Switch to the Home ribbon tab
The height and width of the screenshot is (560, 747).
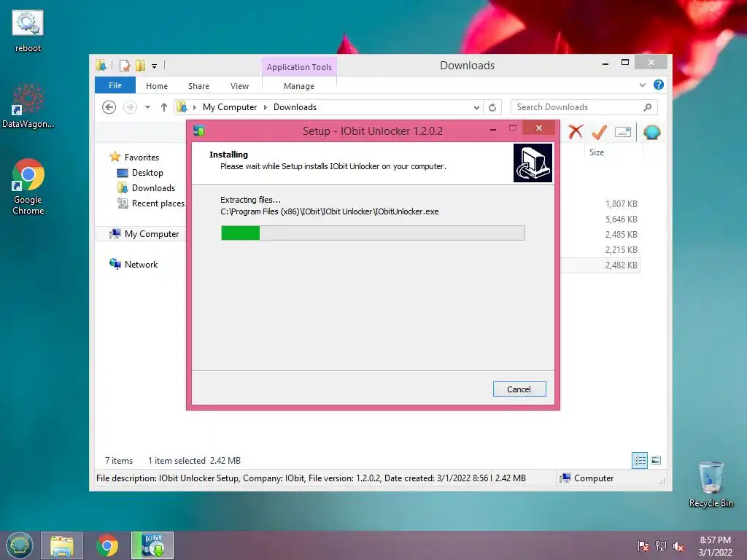[x=157, y=86]
